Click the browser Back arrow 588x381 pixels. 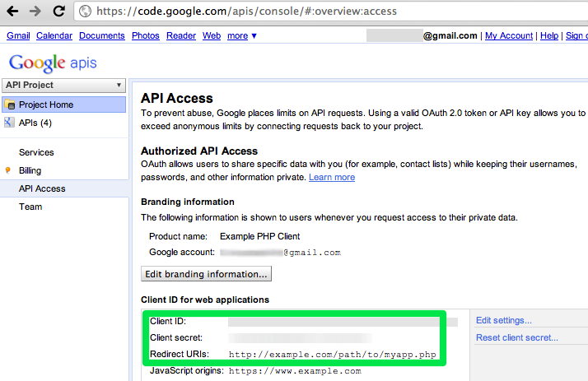(x=13, y=12)
